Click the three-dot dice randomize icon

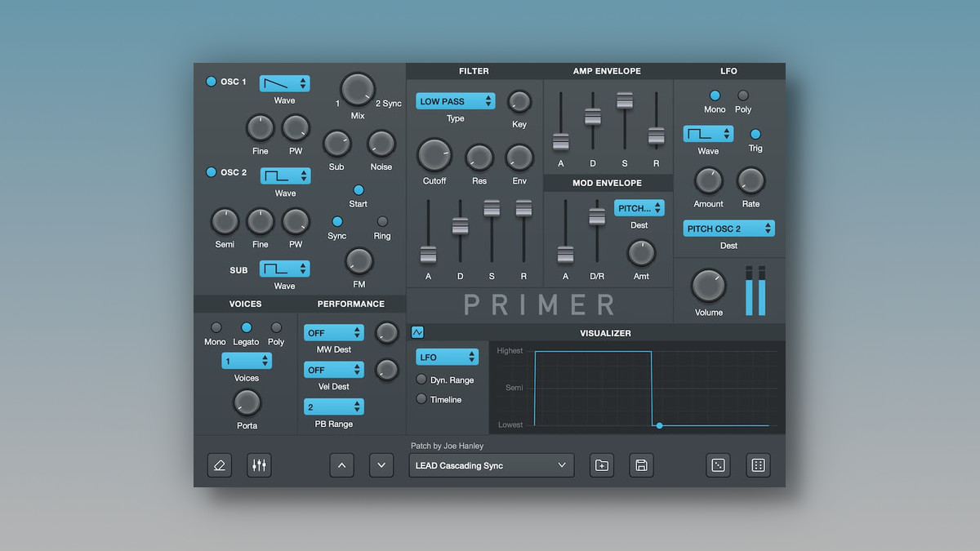pos(718,465)
